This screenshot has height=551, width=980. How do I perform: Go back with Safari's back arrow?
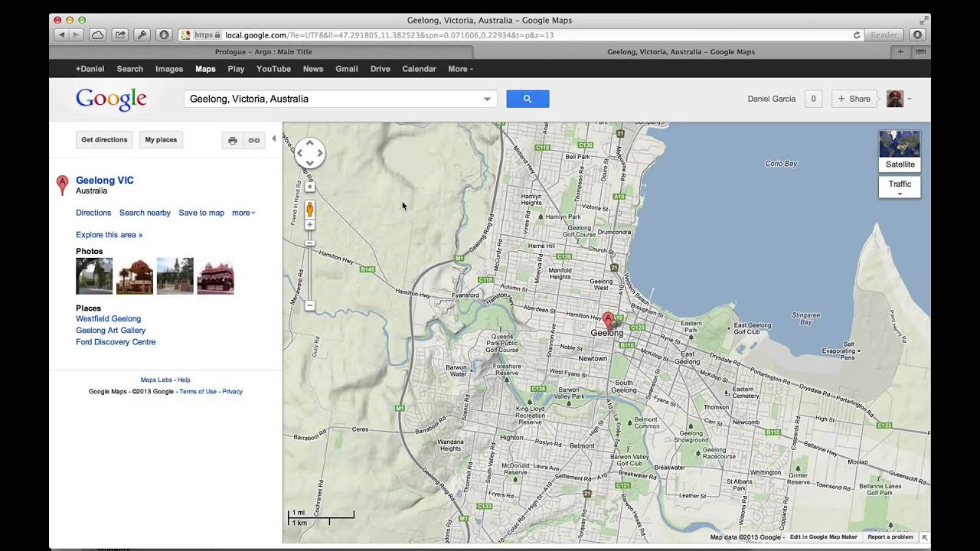(61, 34)
